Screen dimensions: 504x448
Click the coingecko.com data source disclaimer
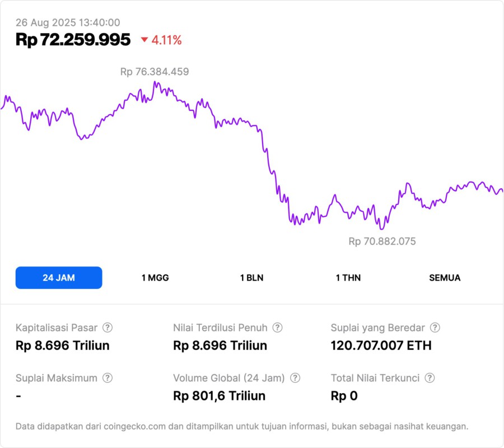pyautogui.click(x=242, y=427)
